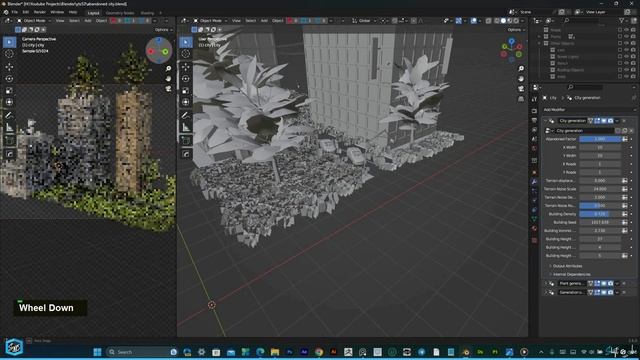
Task: Select the Select Box tool in main viewport
Action: [x=186, y=42]
